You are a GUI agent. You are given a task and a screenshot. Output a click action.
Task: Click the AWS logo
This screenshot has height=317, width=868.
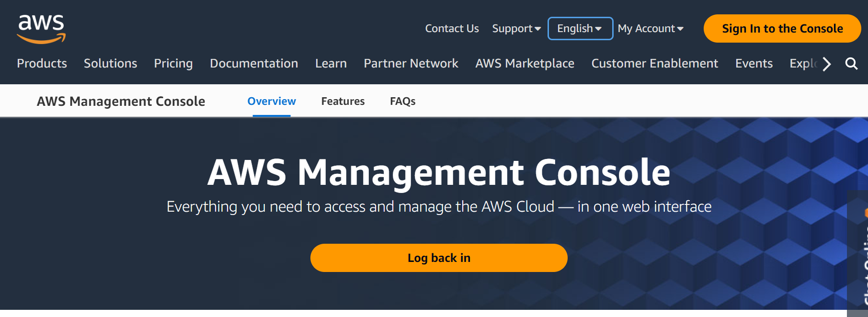point(41,29)
